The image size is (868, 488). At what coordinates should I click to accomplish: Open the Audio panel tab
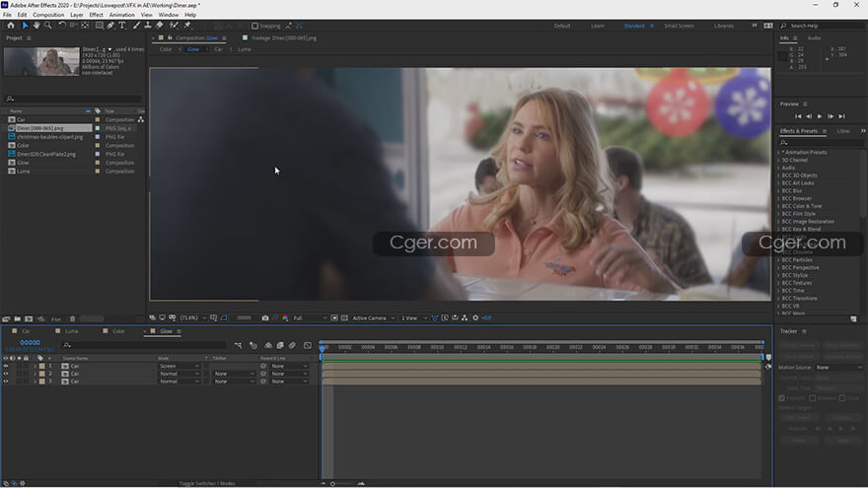814,38
